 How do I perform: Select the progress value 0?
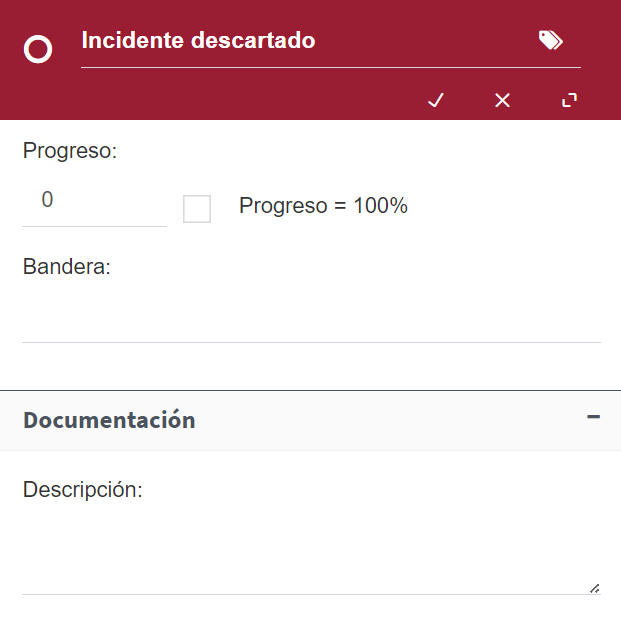tap(47, 199)
